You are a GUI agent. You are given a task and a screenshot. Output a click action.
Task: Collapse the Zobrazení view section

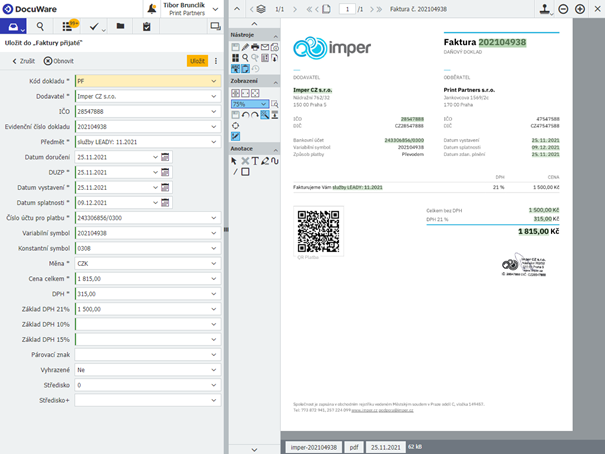pyautogui.click(x=275, y=82)
